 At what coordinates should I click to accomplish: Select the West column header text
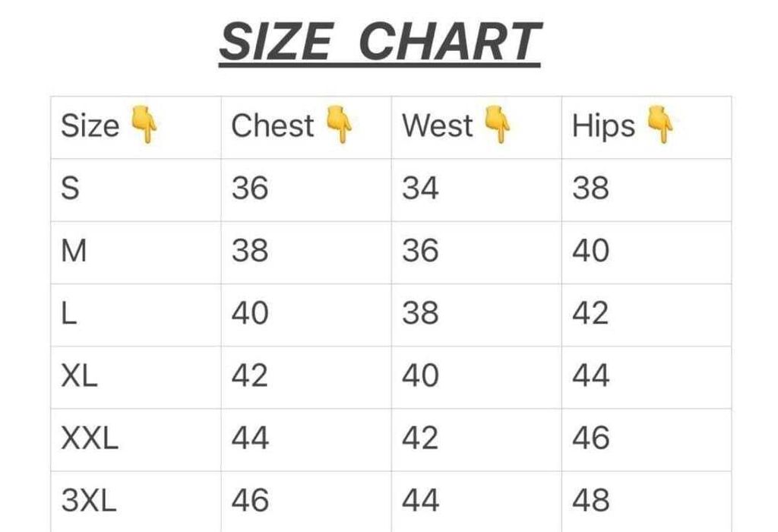tap(438, 126)
